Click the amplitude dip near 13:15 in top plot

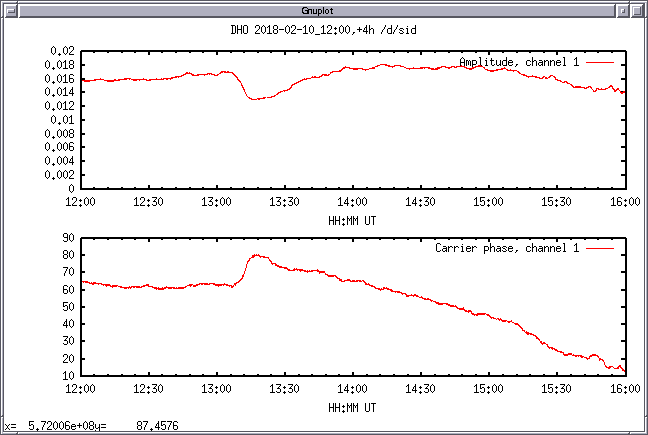(257, 98)
